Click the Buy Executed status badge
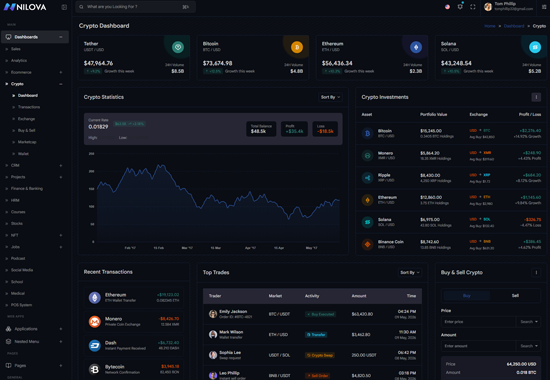Image resolution: width=550 pixels, height=380 pixels. 321,314
